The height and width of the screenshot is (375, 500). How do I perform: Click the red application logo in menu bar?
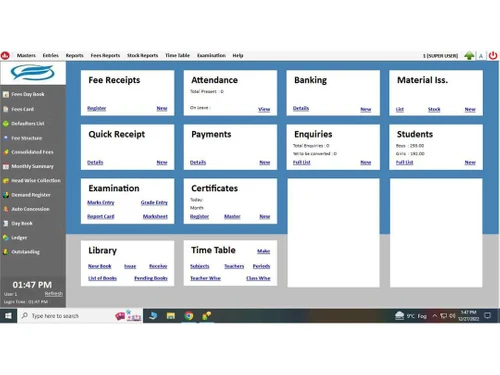pyautogui.click(x=5, y=56)
